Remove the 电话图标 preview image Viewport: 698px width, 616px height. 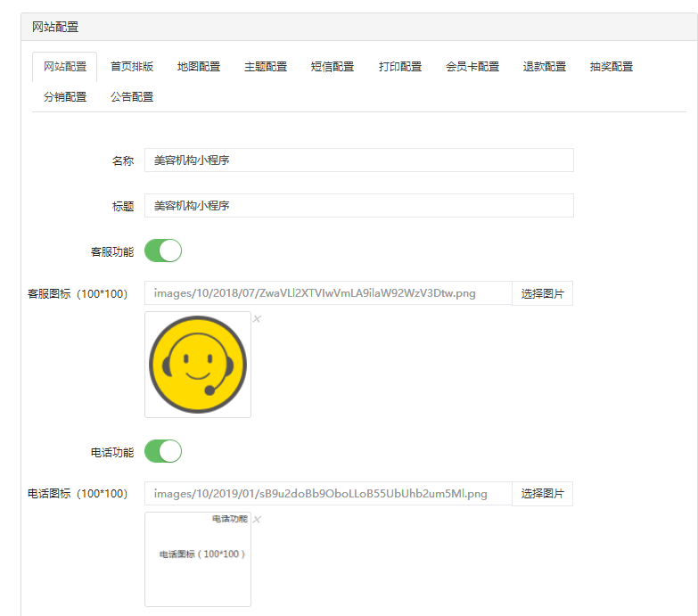pyautogui.click(x=257, y=519)
